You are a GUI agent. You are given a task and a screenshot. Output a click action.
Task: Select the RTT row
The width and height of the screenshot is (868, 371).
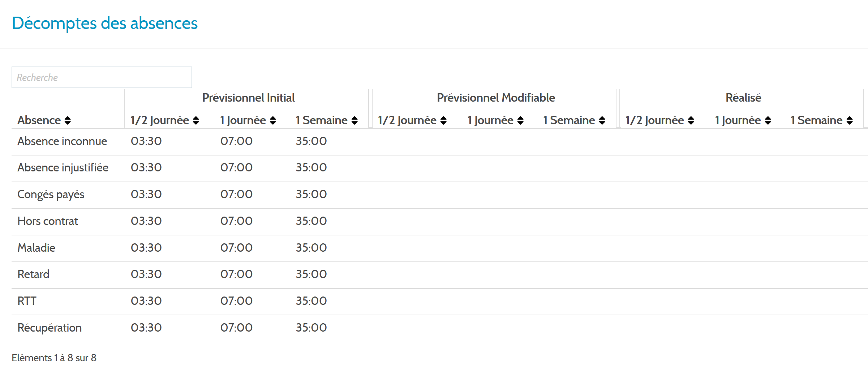pos(440,301)
